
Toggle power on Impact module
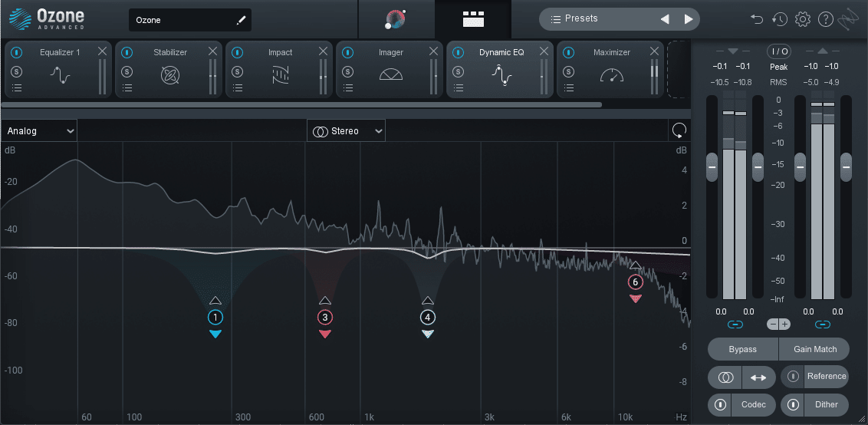pos(237,53)
